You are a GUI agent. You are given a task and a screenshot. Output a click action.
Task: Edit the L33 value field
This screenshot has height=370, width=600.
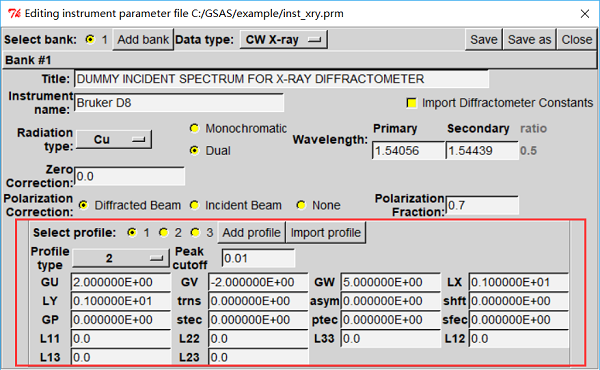(391, 339)
